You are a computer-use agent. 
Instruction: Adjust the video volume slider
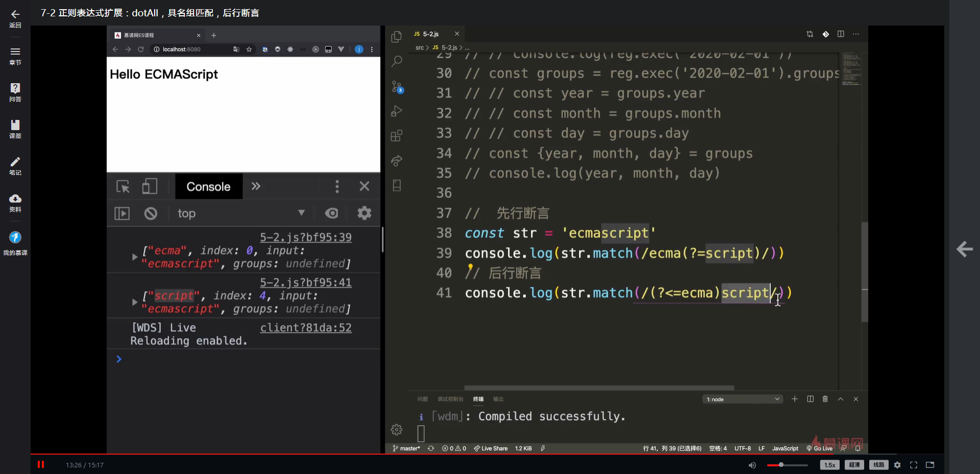[787, 465]
